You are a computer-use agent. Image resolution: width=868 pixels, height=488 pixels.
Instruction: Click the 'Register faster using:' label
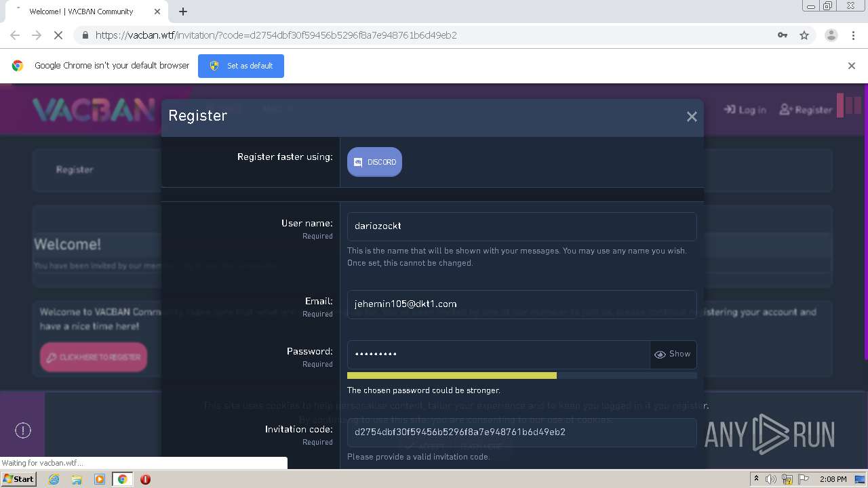[x=285, y=157]
